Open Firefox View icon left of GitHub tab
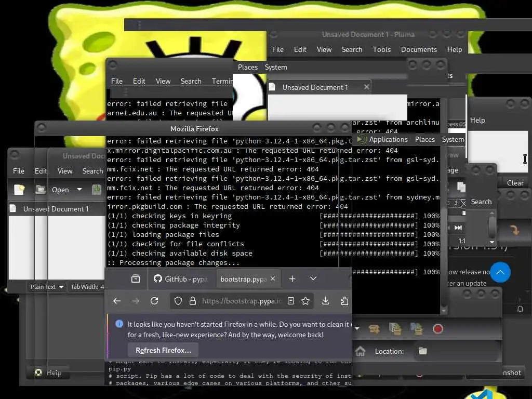Screen dimensions: 532x399 click(136, 279)
